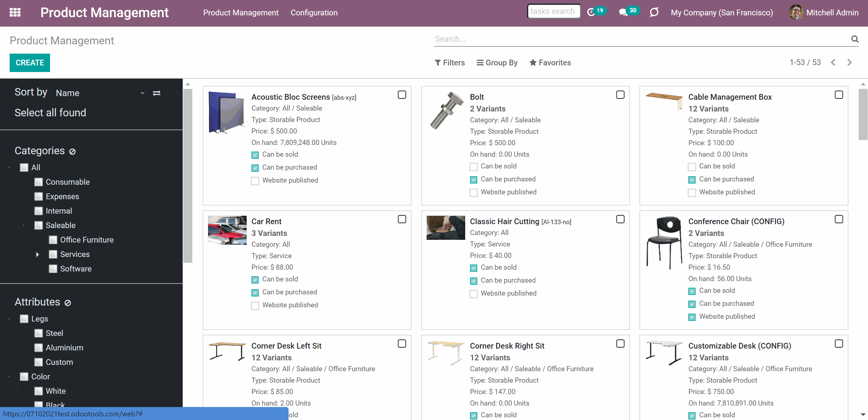The width and height of the screenshot is (868, 420).
Task: Expand the Services category tree
Action: pyautogui.click(x=37, y=255)
